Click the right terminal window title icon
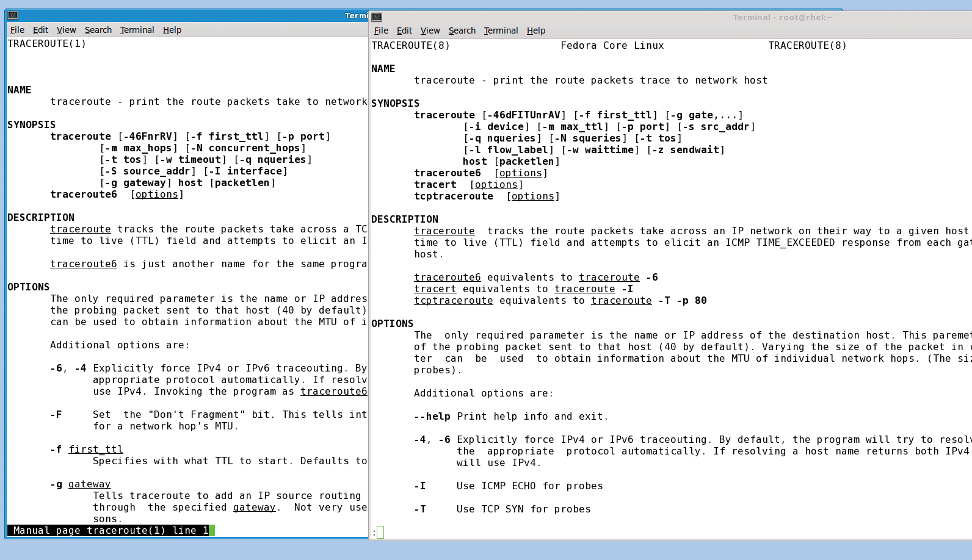Viewport: 972px width, 560px height. 377,17
